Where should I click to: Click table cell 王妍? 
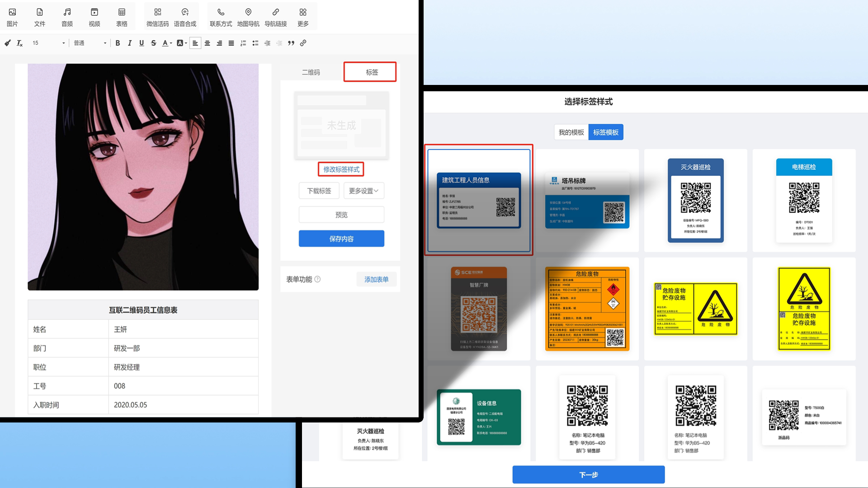pos(184,329)
